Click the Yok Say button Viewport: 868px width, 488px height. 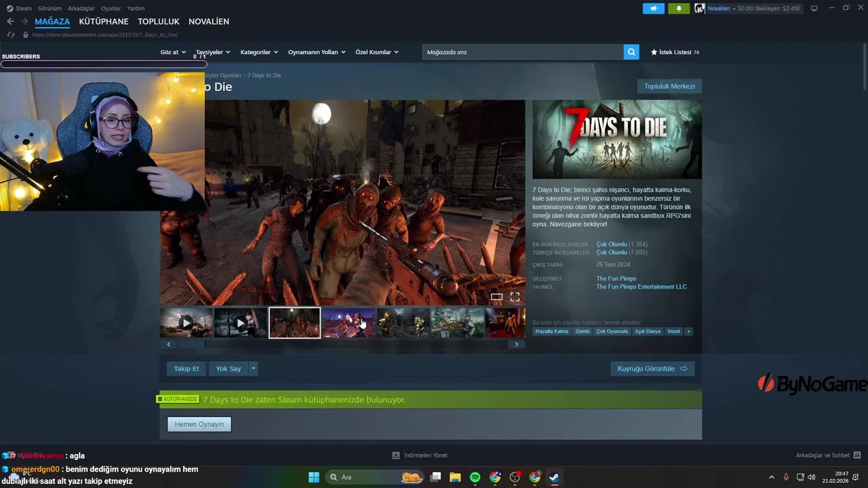pyautogui.click(x=229, y=369)
